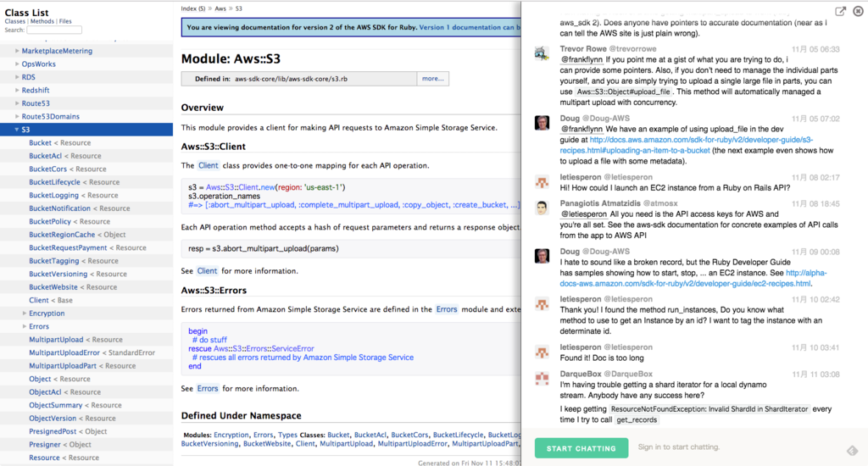Select BucketCors in class list

(47, 169)
